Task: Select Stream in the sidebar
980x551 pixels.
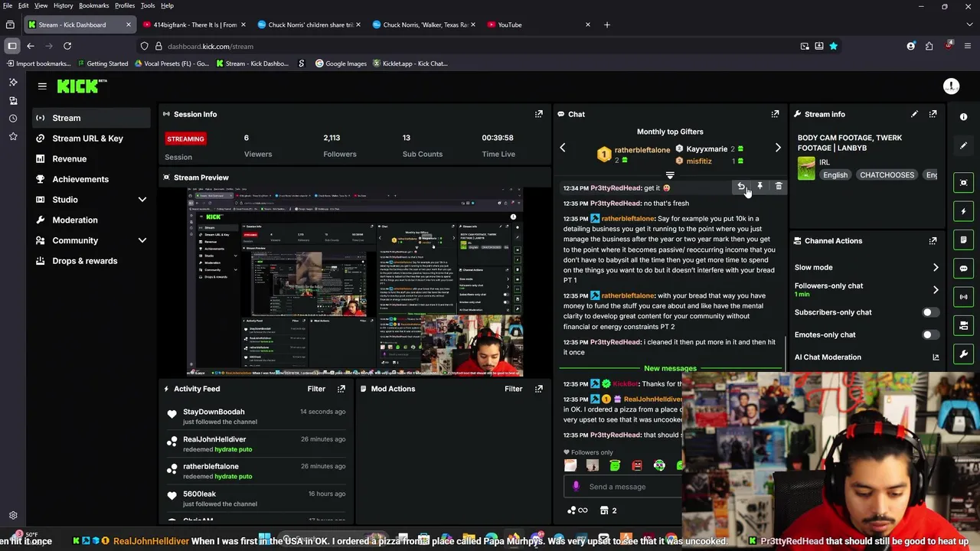Action: point(93,118)
